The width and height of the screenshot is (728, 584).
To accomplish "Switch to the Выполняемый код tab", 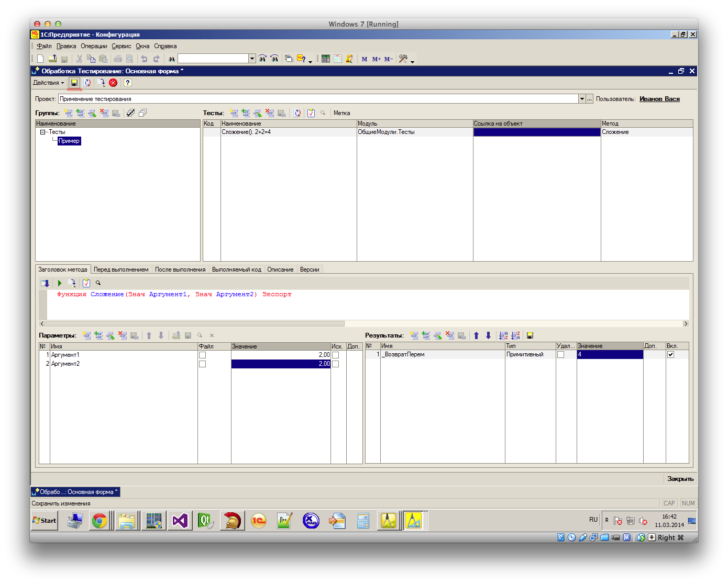I will pyautogui.click(x=236, y=269).
